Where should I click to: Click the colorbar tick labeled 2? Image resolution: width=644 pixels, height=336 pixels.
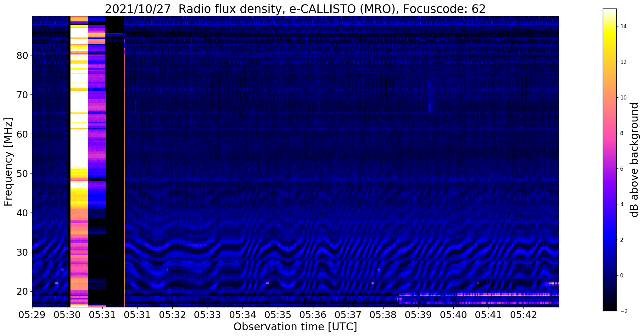coord(621,240)
